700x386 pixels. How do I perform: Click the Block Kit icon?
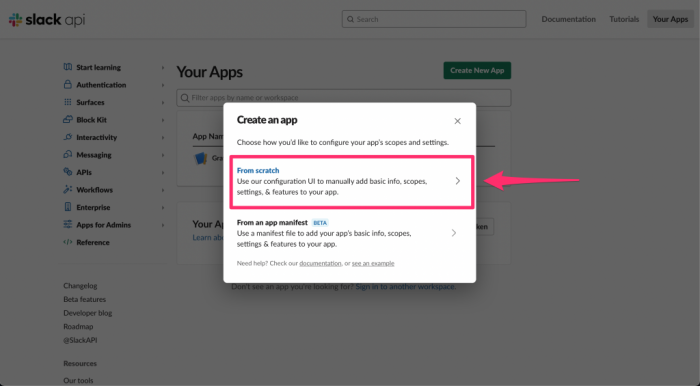point(67,120)
